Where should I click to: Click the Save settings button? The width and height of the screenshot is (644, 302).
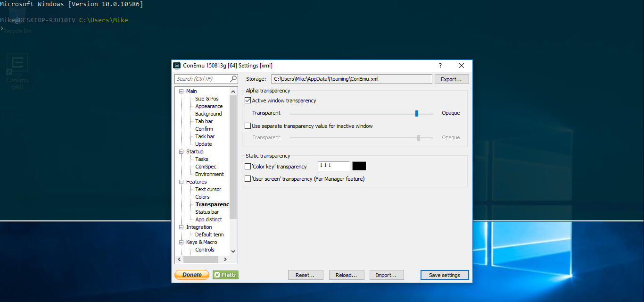pos(444,275)
